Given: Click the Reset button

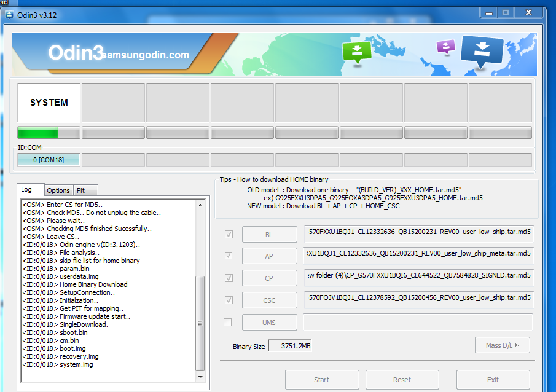Looking at the screenshot, I should click(x=402, y=380).
